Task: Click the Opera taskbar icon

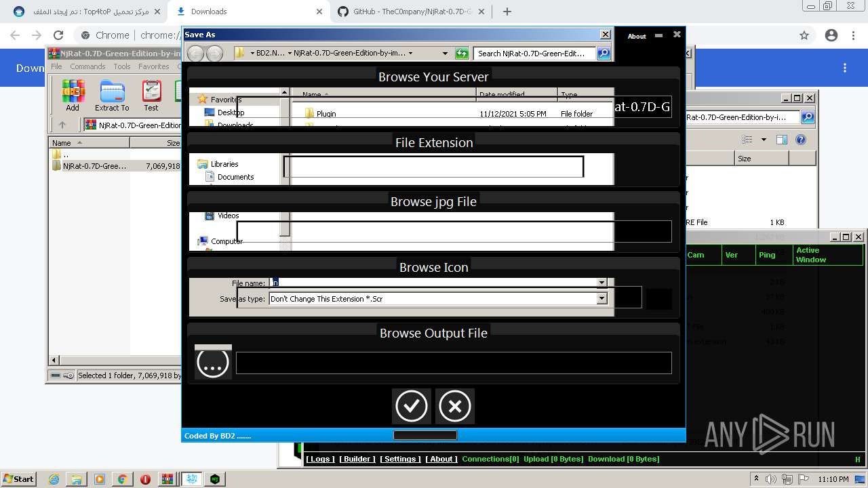Action: pyautogui.click(x=145, y=479)
